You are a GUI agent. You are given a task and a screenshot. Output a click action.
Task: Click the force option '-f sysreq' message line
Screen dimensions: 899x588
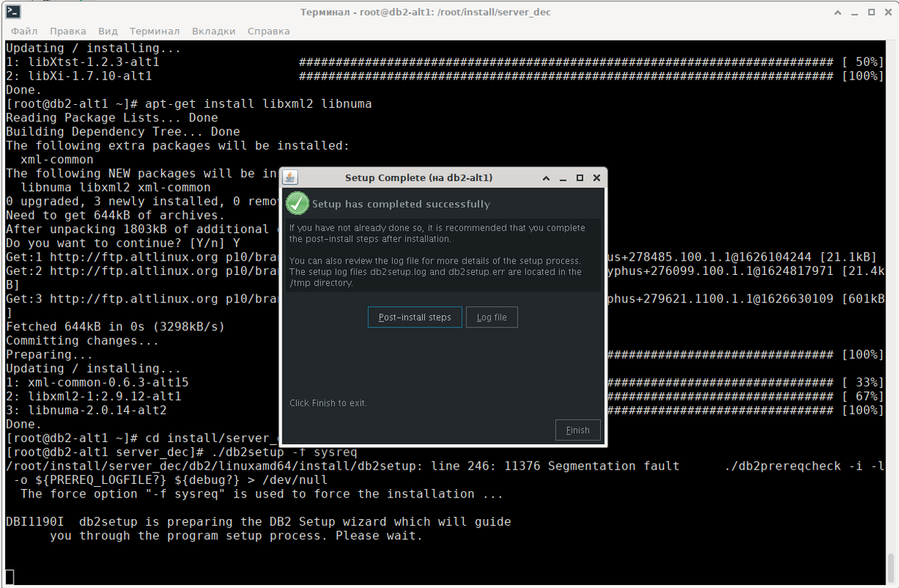(x=262, y=494)
